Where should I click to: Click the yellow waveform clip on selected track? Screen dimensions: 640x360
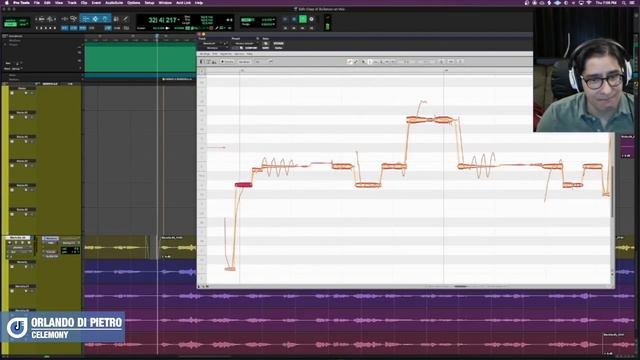coord(116,247)
